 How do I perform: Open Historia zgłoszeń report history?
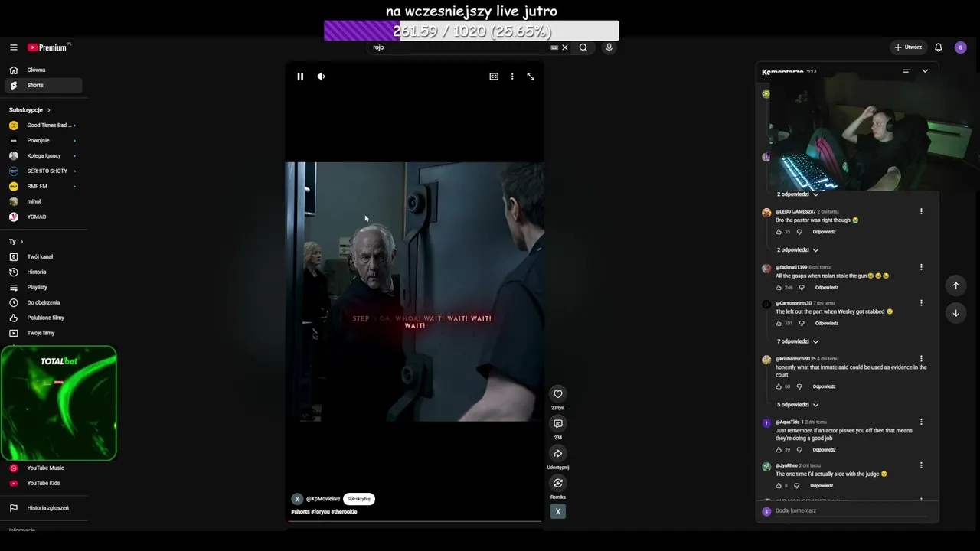43,508
